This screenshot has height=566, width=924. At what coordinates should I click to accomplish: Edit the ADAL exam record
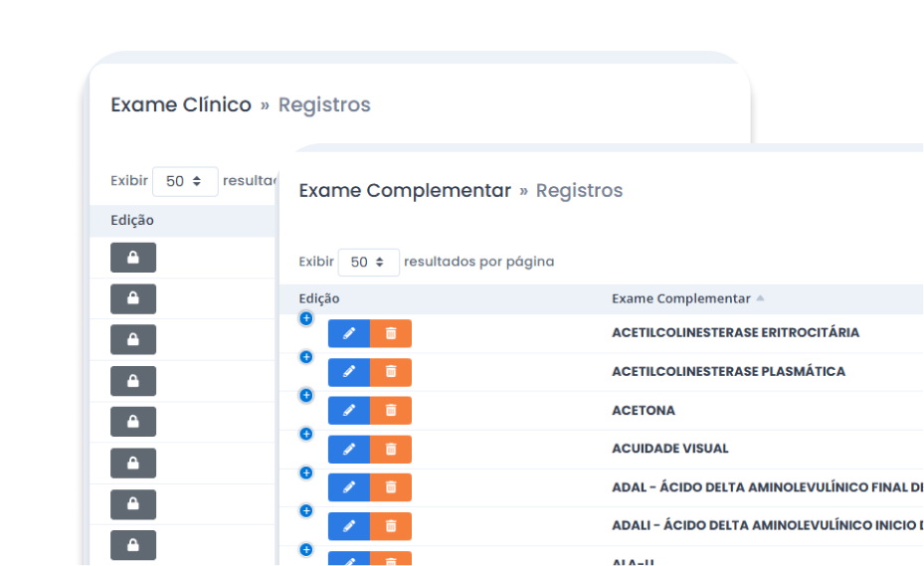(x=348, y=487)
